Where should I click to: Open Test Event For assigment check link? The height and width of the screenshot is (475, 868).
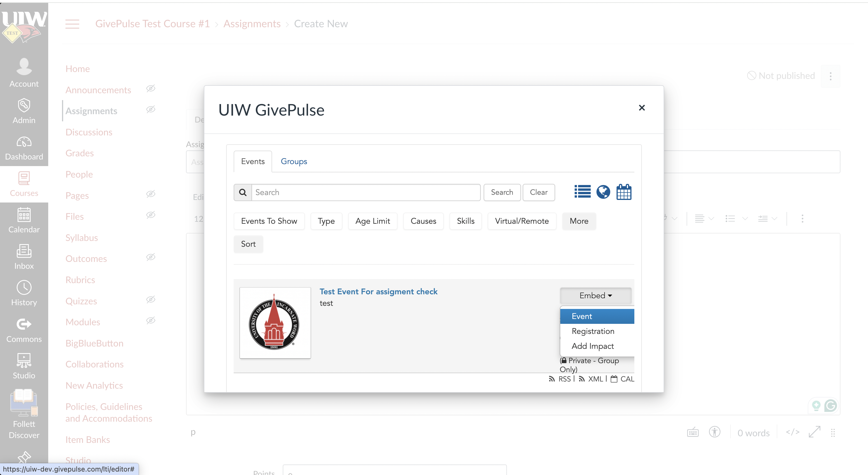[378, 291]
